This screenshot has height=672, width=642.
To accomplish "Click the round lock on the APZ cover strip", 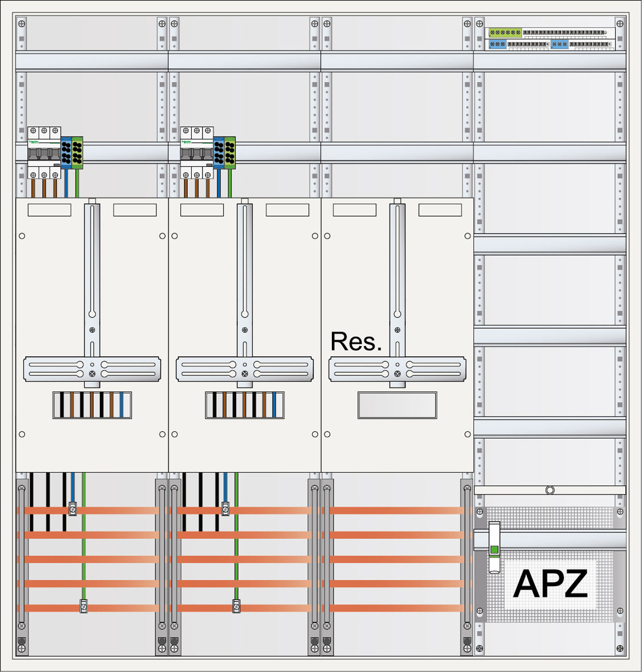I will 550,490.
